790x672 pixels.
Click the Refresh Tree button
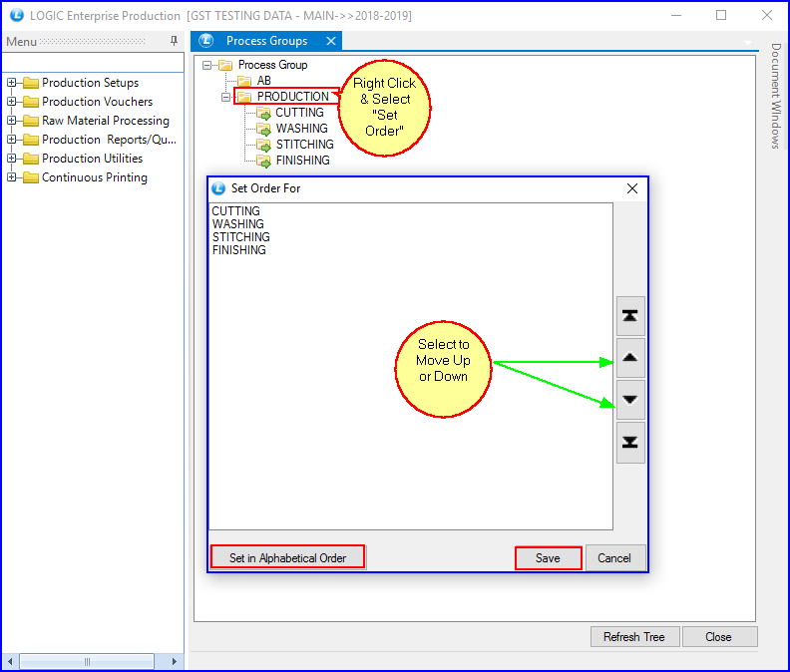tap(634, 637)
